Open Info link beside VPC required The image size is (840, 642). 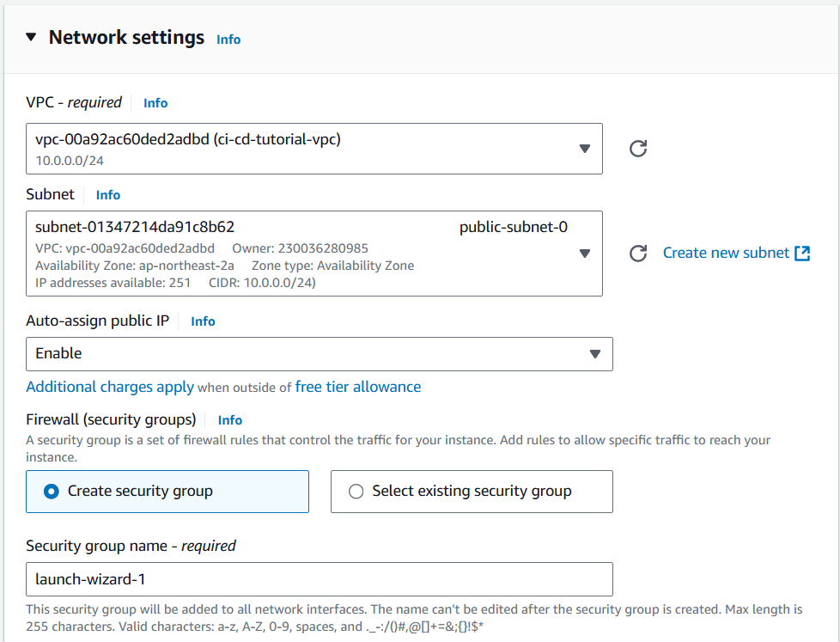155,103
